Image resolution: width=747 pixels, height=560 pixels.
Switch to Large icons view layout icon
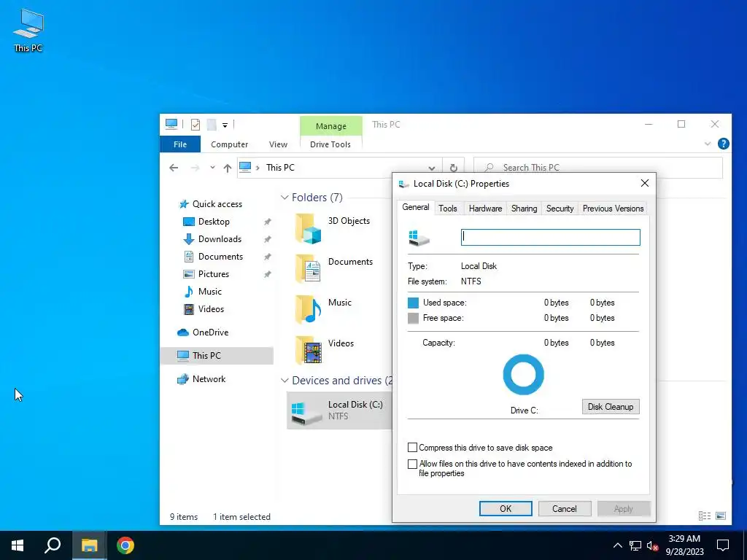(x=721, y=516)
